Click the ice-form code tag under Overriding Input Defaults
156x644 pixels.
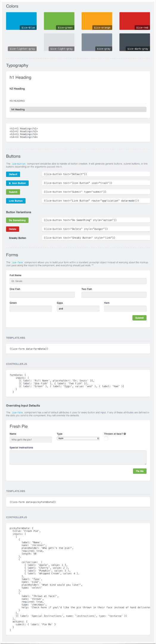click(17, 413)
